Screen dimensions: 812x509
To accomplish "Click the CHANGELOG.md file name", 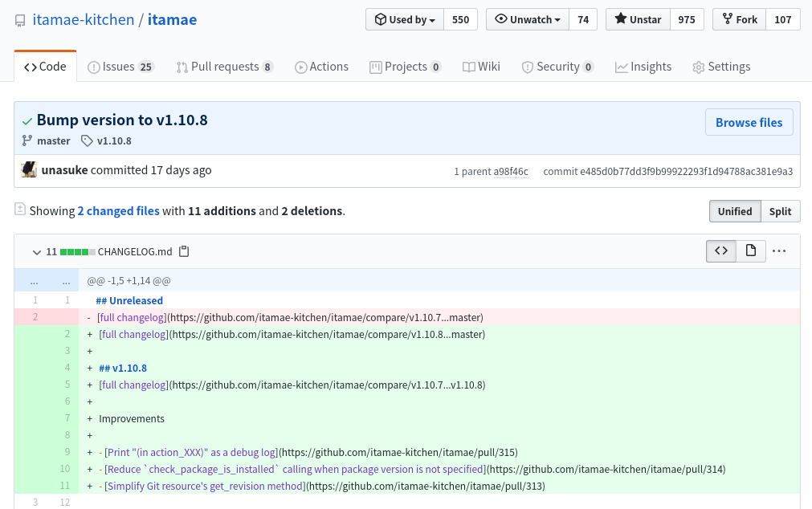I will pyautogui.click(x=135, y=251).
